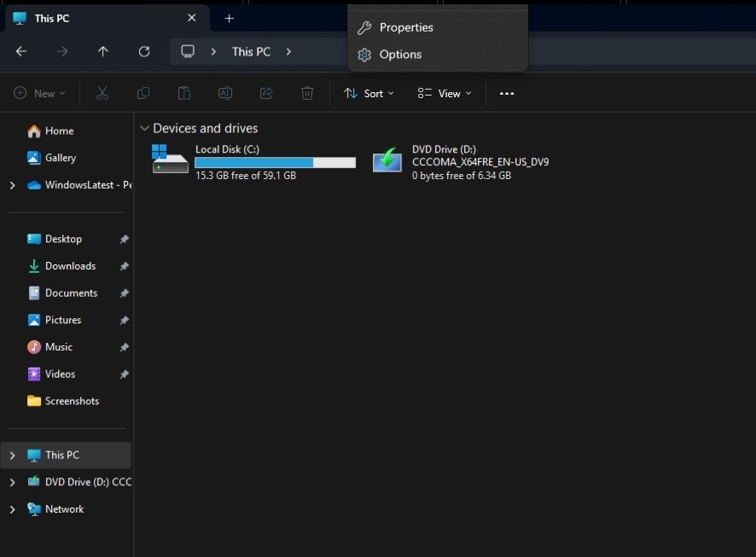Select the Rename icon
The height and width of the screenshot is (557, 756).
(225, 93)
